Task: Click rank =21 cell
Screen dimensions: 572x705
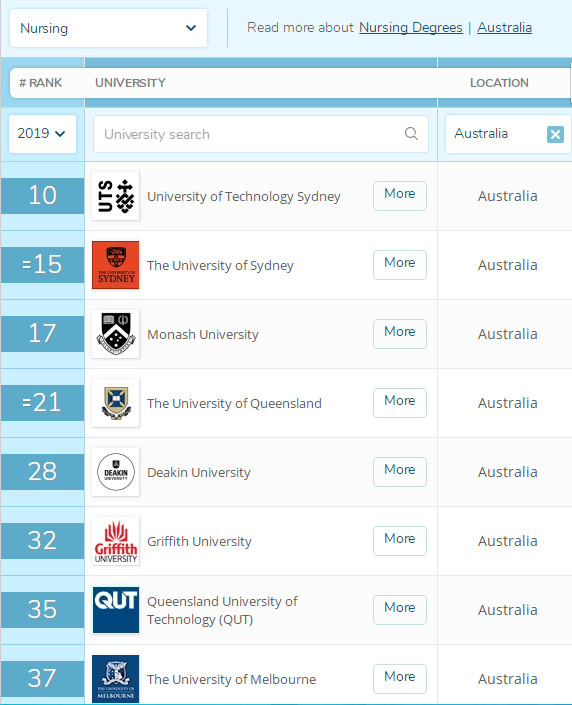Action: click(42, 403)
